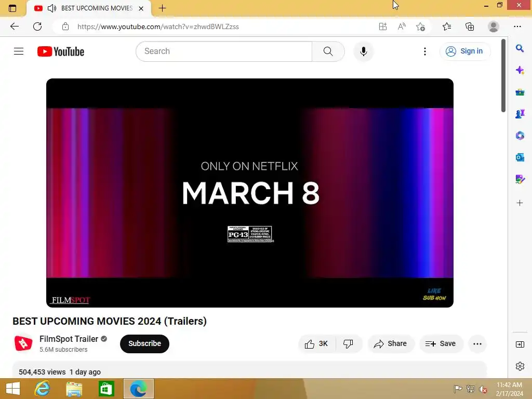Click FilmSpot Trailer channel avatar
This screenshot has height=399, width=532.
(23, 343)
